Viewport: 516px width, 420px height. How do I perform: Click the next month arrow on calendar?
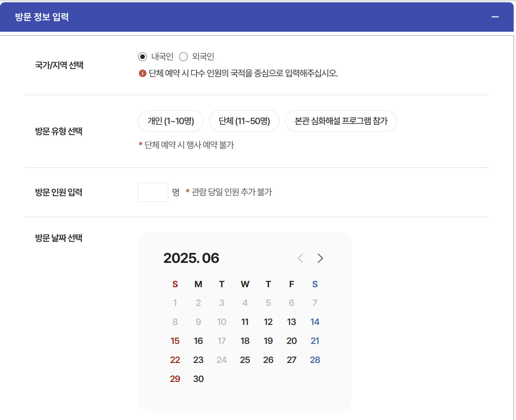coord(320,258)
